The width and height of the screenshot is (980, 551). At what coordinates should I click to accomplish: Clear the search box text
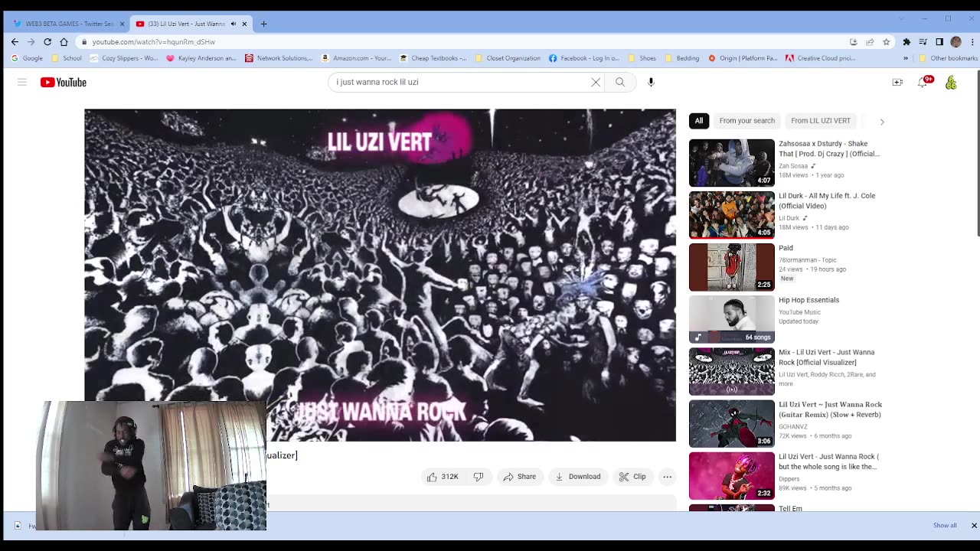[x=596, y=82]
